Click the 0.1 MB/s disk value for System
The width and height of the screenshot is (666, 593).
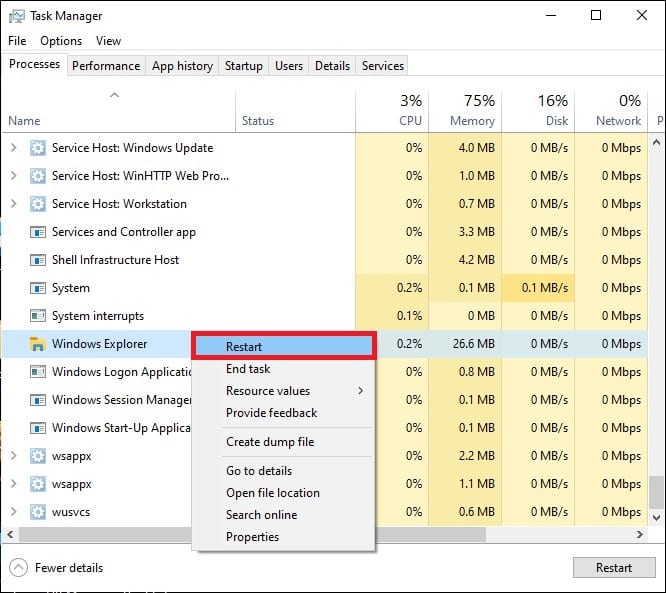click(x=545, y=288)
